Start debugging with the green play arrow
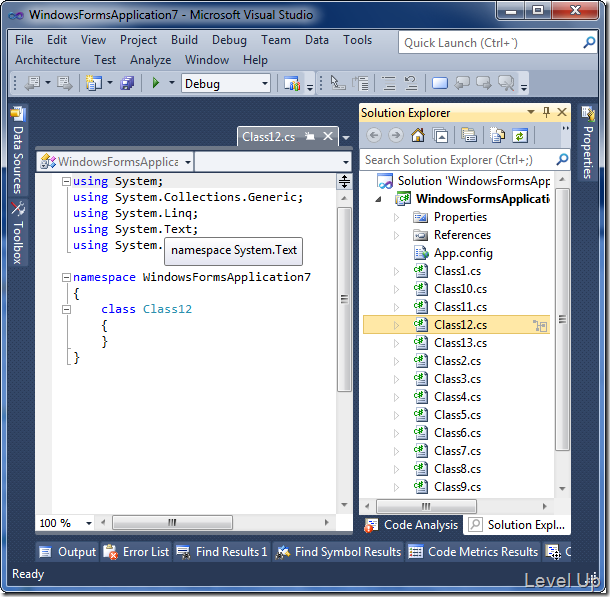The width and height of the screenshot is (610, 597). 156,83
